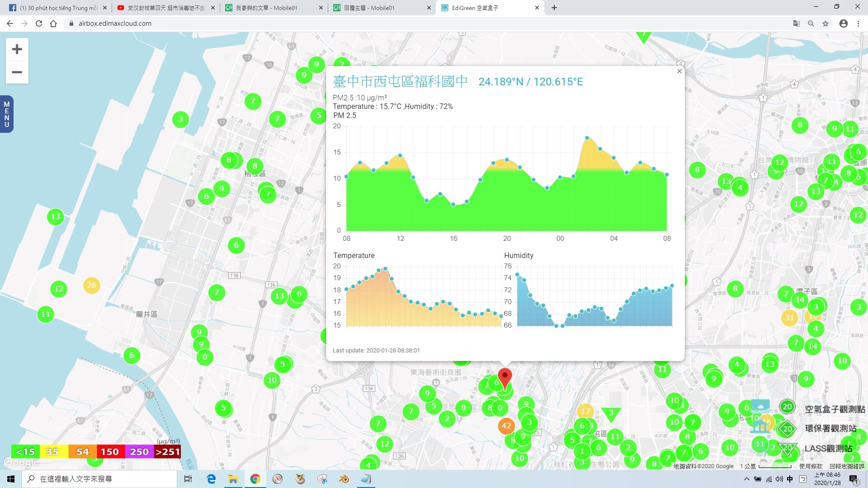This screenshot has width=868, height=488.
Task: Click the orange 54 legend swatch
Action: [x=82, y=451]
